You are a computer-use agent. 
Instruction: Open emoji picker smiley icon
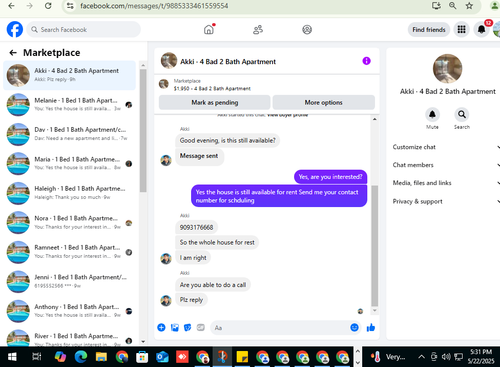pyautogui.click(x=354, y=328)
